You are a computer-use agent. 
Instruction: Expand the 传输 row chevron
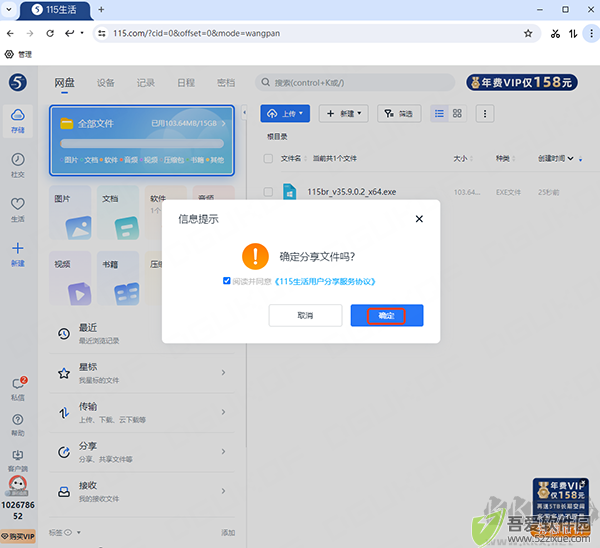coord(223,412)
